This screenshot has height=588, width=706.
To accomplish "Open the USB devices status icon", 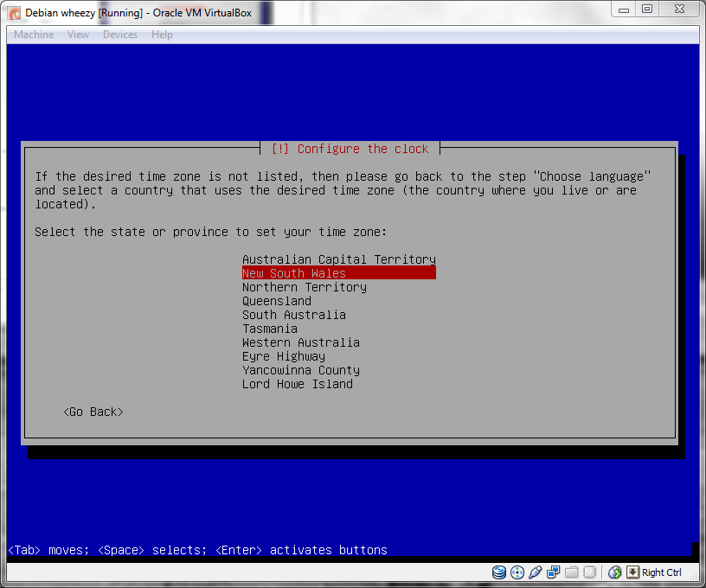I will click(x=536, y=572).
